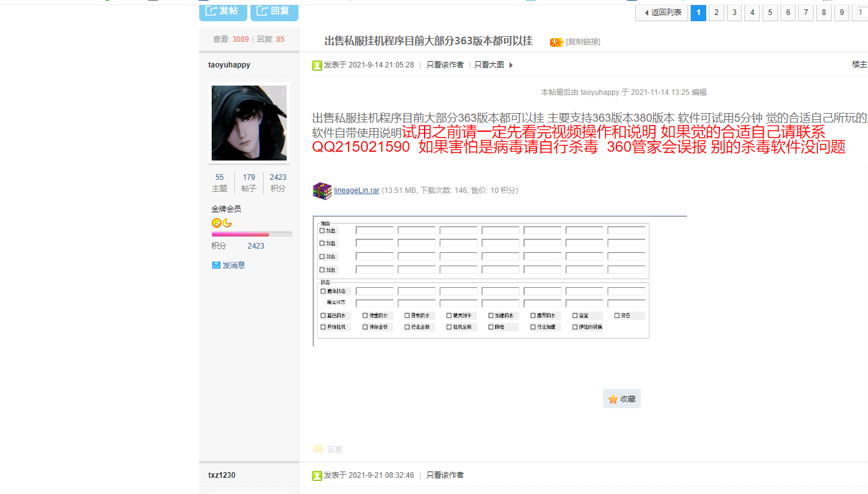Click taoyuhappy's avatar picture
Image resolution: width=868 pixels, height=494 pixels.
pyautogui.click(x=249, y=123)
